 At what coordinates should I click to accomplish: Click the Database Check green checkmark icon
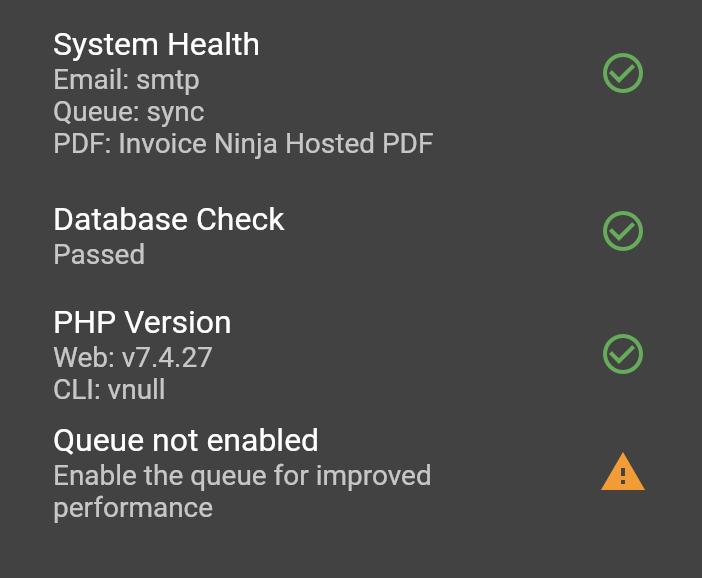click(623, 231)
